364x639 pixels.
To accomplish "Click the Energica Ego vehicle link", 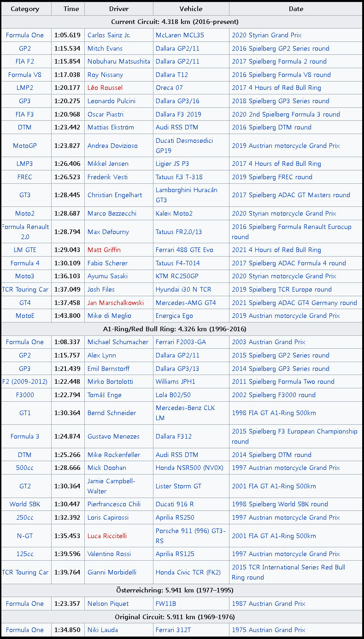I will click(x=174, y=316).
